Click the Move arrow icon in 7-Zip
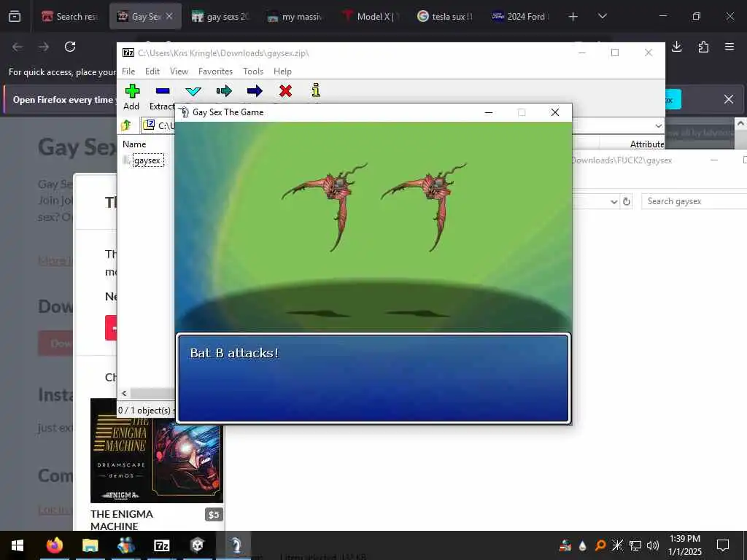The width and height of the screenshot is (747, 560). [x=255, y=90]
